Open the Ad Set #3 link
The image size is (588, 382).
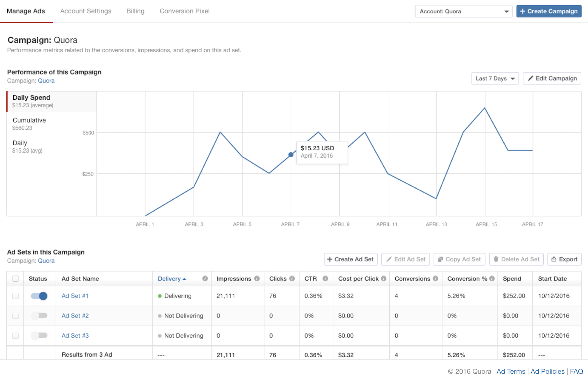coord(75,336)
